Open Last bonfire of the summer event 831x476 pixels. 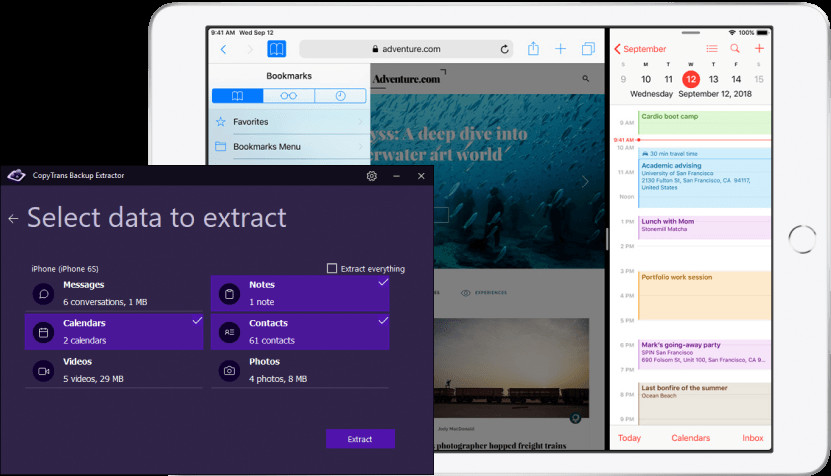704,403
